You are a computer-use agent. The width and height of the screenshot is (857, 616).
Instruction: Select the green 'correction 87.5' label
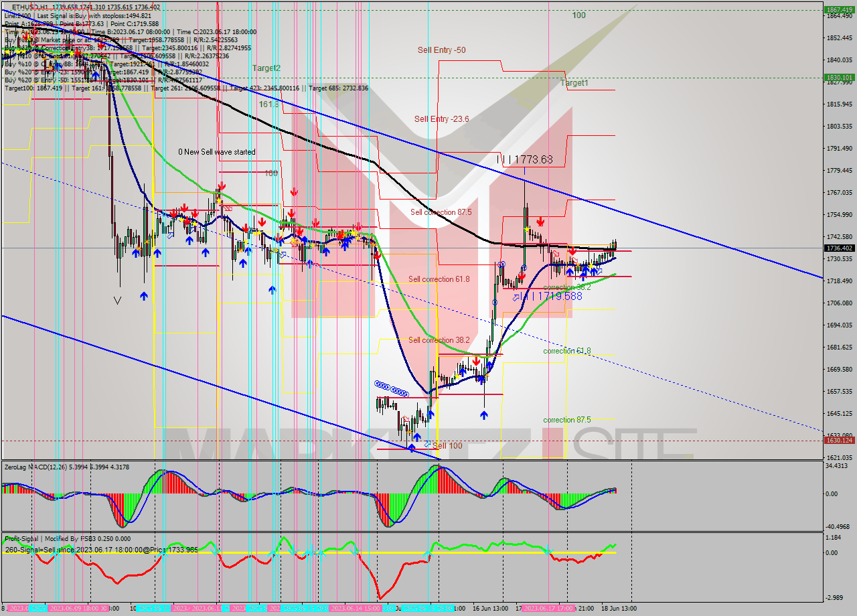pyautogui.click(x=567, y=420)
